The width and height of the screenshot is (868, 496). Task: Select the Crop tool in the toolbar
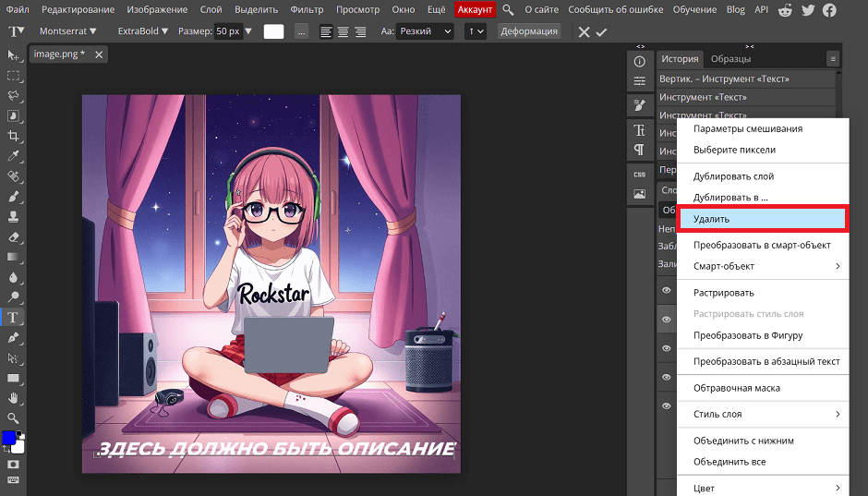pos(14,136)
